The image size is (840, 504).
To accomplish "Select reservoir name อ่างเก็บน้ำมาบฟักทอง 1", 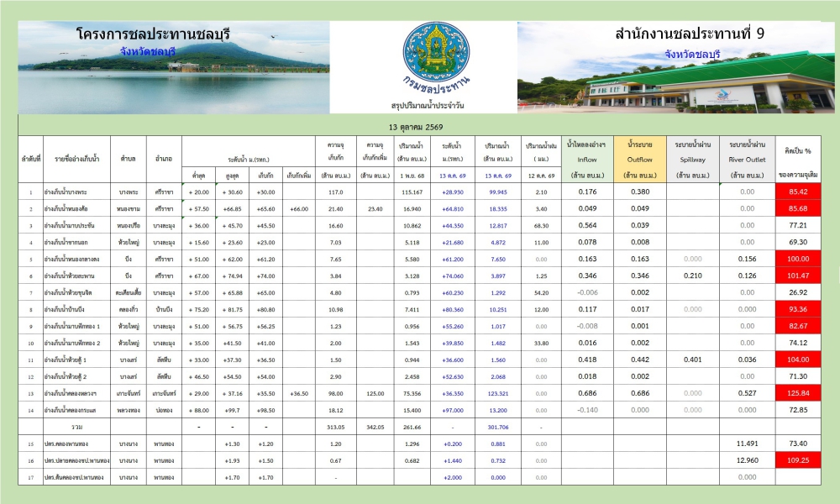I will (x=71, y=326).
